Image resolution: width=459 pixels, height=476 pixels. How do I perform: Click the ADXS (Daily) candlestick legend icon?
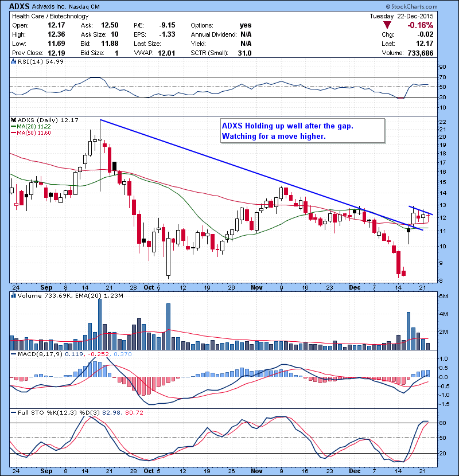(13, 120)
